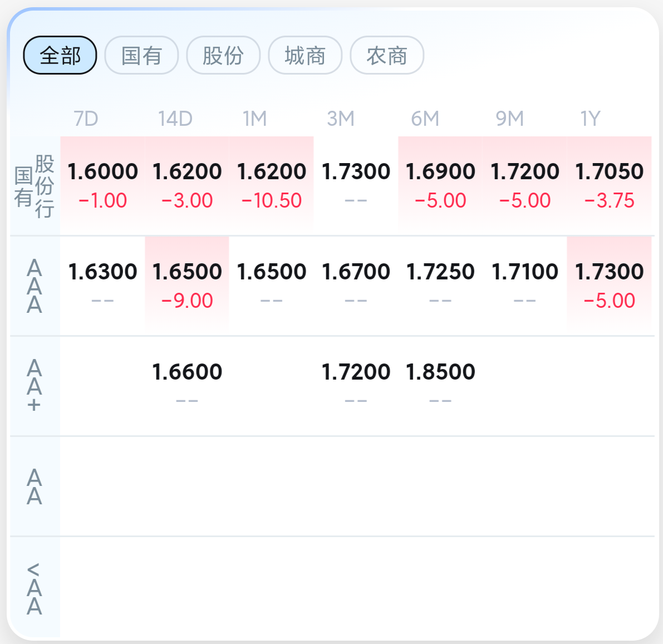Click the AA+ row label
The image size is (663, 644).
(x=35, y=386)
